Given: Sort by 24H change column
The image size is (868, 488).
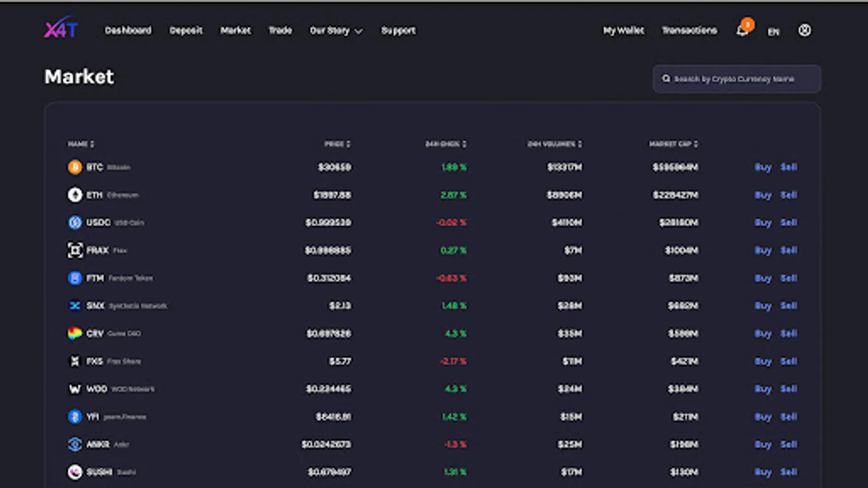Looking at the screenshot, I should click(x=446, y=144).
